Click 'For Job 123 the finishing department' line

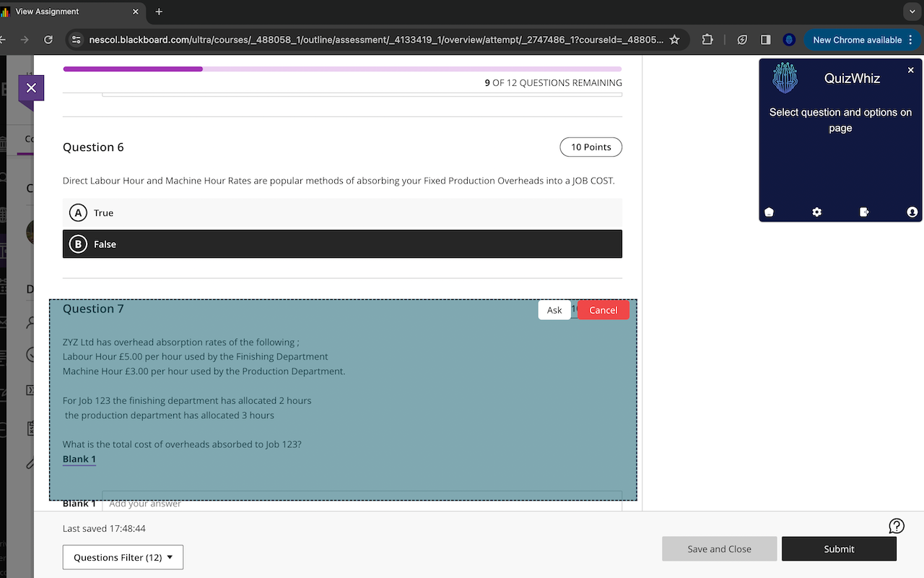[187, 400]
